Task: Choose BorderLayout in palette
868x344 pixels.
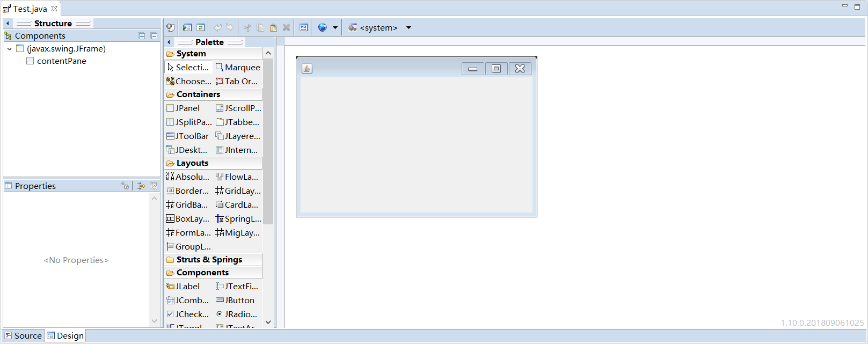Action: 188,191
